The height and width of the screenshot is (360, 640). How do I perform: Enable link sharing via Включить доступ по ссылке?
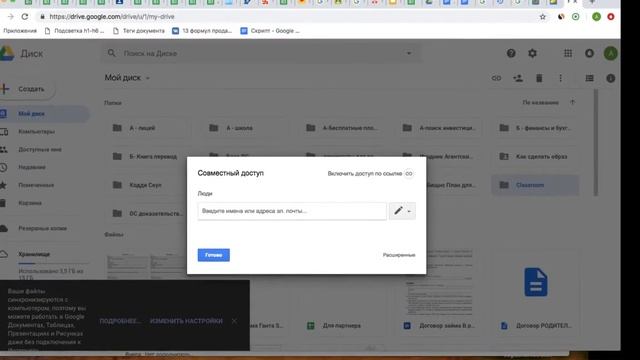pyautogui.click(x=370, y=173)
